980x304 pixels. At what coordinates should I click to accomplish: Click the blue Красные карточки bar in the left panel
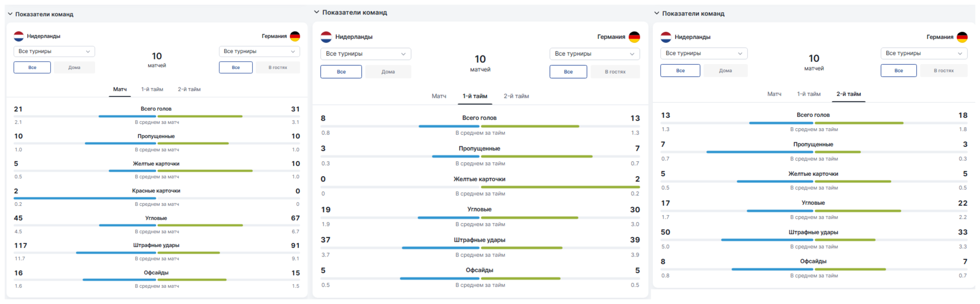coord(85,198)
